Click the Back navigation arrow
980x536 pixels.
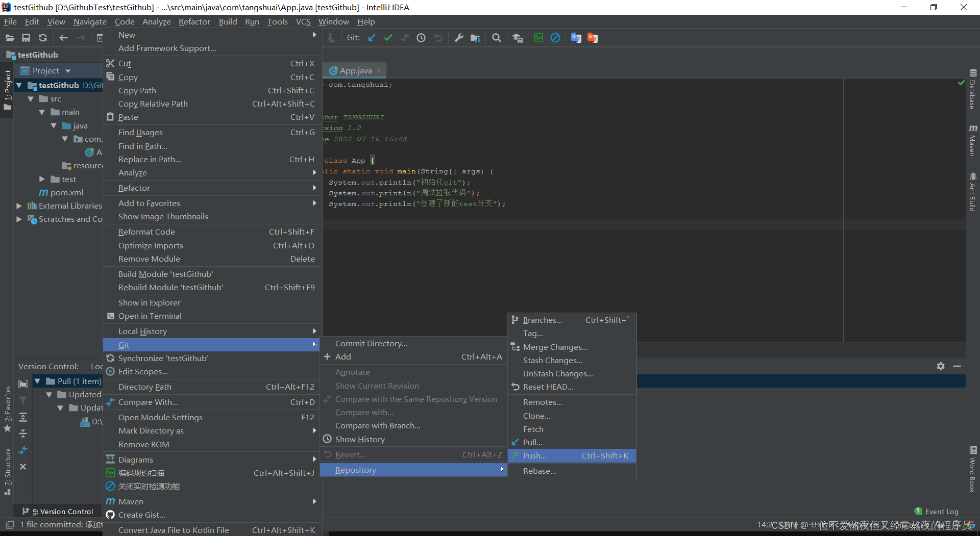pyautogui.click(x=63, y=38)
